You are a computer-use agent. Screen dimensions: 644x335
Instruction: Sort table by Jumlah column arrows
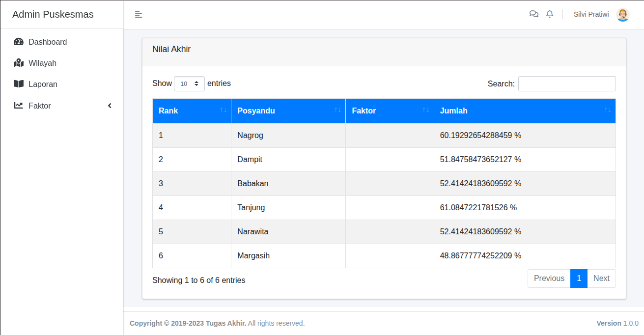click(x=608, y=110)
